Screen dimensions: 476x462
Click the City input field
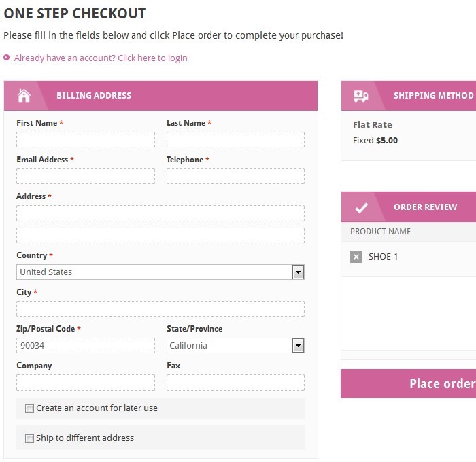pyautogui.click(x=160, y=309)
